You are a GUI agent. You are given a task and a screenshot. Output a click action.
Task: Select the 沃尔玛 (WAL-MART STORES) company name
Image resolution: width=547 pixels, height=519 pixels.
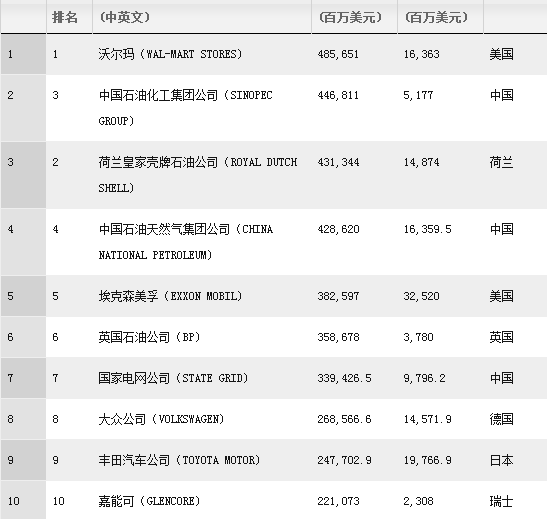tap(170, 54)
